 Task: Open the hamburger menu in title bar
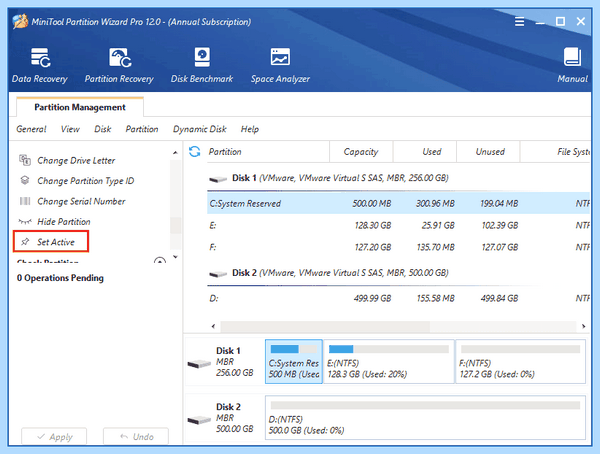point(519,21)
